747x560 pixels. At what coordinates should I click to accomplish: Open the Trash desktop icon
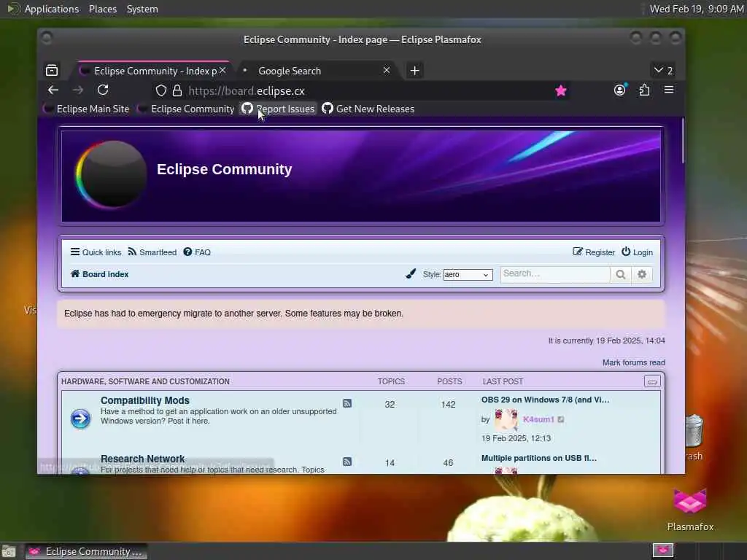(694, 431)
